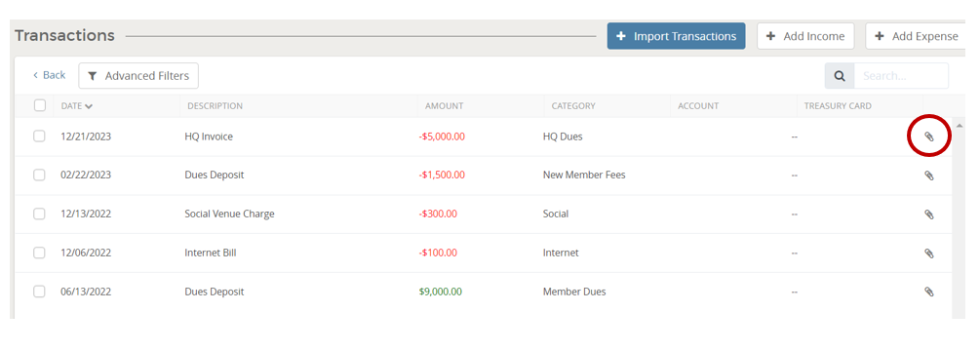This screenshot has width=980, height=351.
Task: Click the TREASURY CARD column header
Action: [838, 106]
